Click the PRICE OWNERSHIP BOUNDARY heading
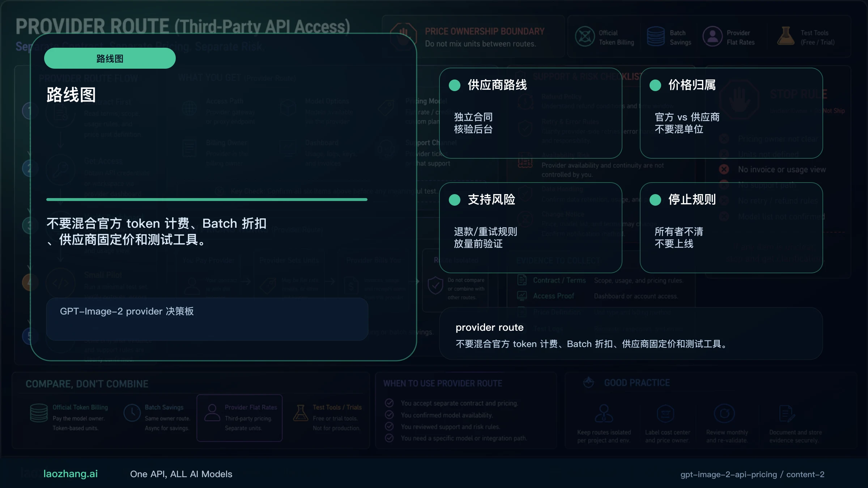 pyautogui.click(x=485, y=31)
